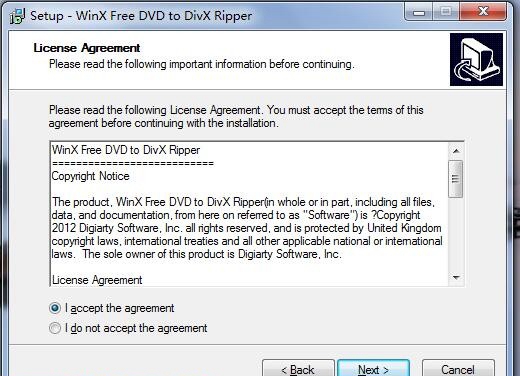Click inside the license agreement text box
The height and width of the screenshot is (376, 520).
point(249,215)
